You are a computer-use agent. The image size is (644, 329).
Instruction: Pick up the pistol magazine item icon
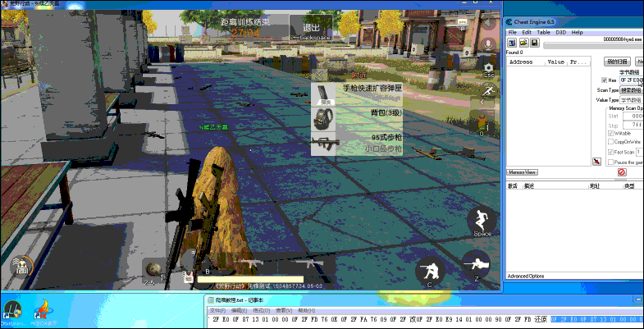323,94
